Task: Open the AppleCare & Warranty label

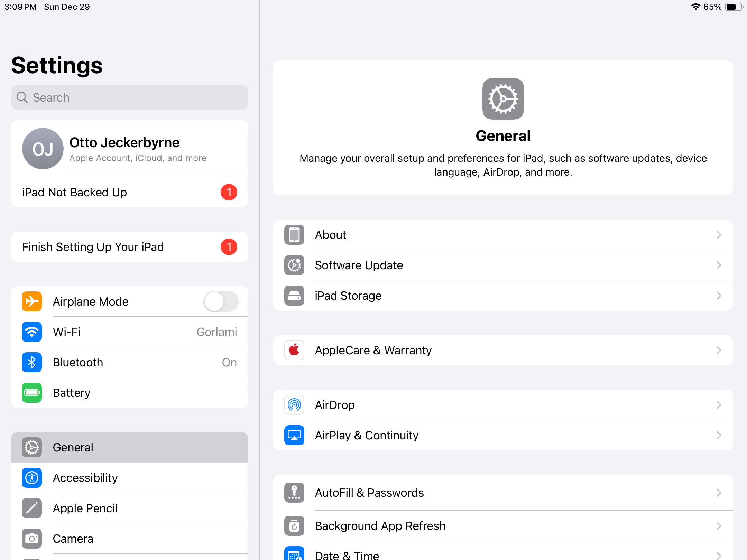Action: 373,350
